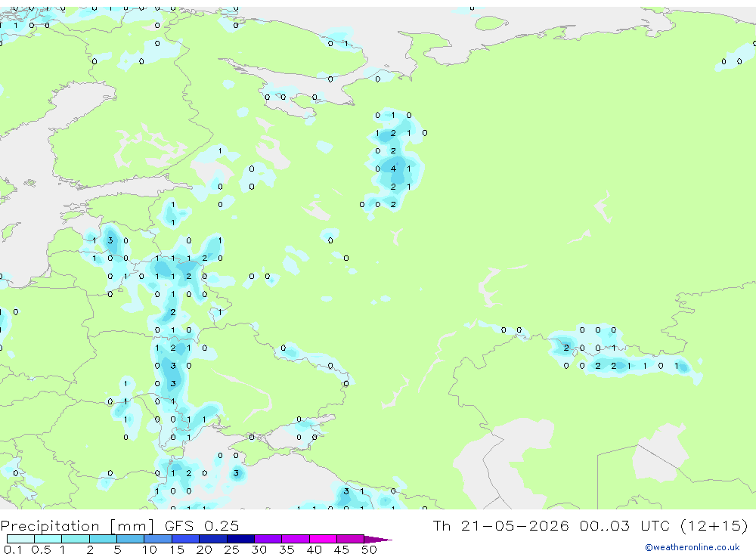This screenshot has height=554, width=756.
Task: Click the 40–45 mm magenta legend swatch
Action: 323,539
